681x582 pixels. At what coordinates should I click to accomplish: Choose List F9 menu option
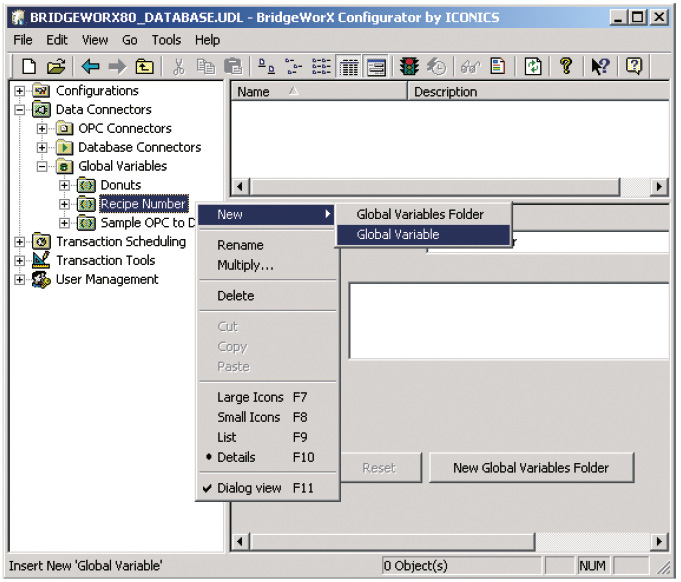click(x=268, y=437)
